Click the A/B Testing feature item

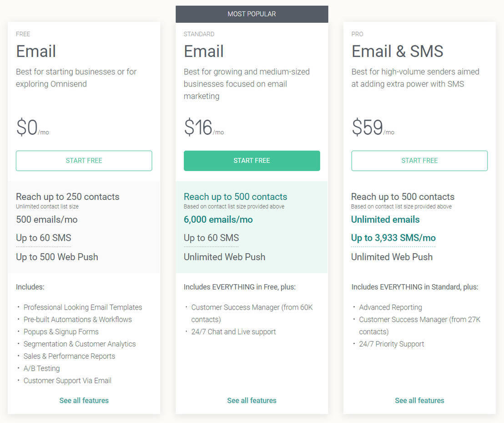41,368
